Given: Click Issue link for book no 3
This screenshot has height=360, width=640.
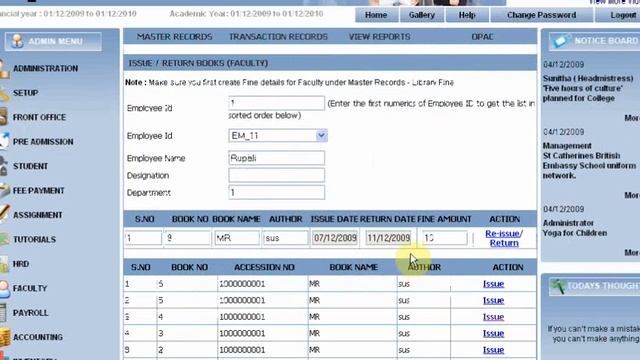Looking at the screenshot, I should [493, 333].
